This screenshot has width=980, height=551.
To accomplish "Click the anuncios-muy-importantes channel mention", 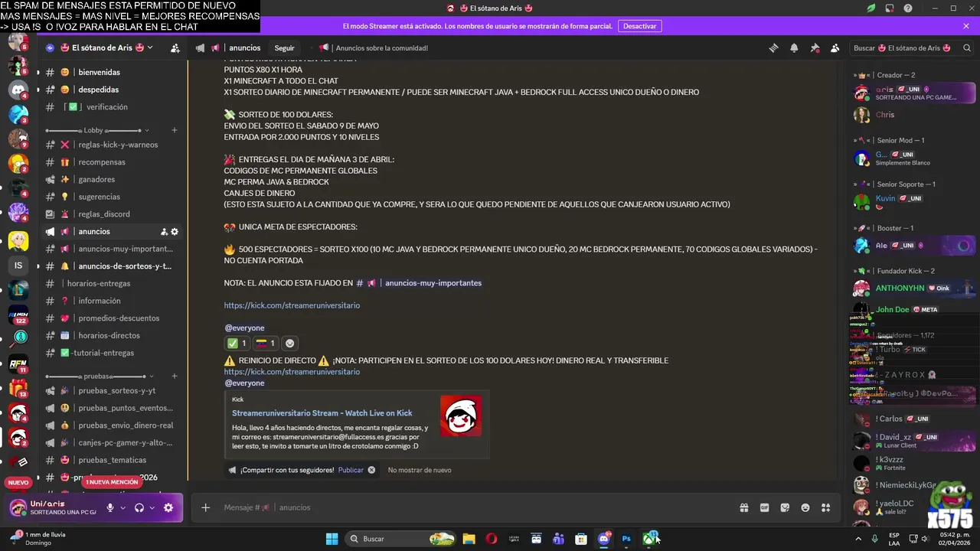I will click(x=419, y=283).
